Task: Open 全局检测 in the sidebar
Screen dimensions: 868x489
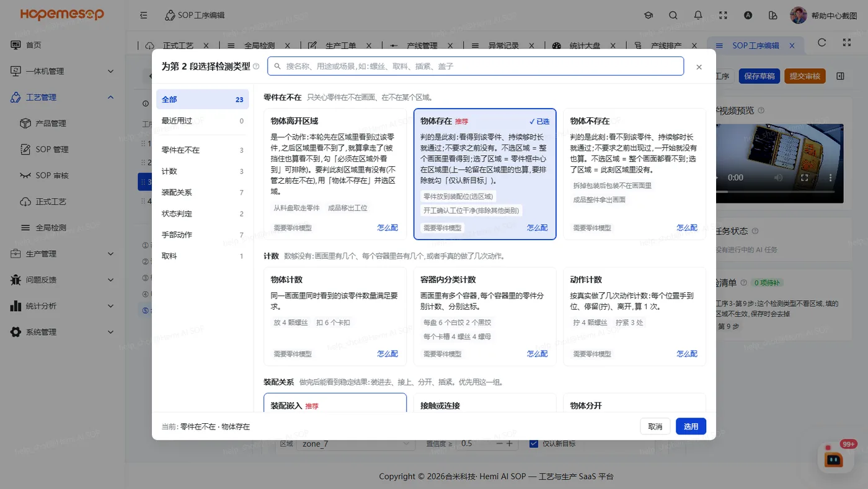Action: (51, 228)
